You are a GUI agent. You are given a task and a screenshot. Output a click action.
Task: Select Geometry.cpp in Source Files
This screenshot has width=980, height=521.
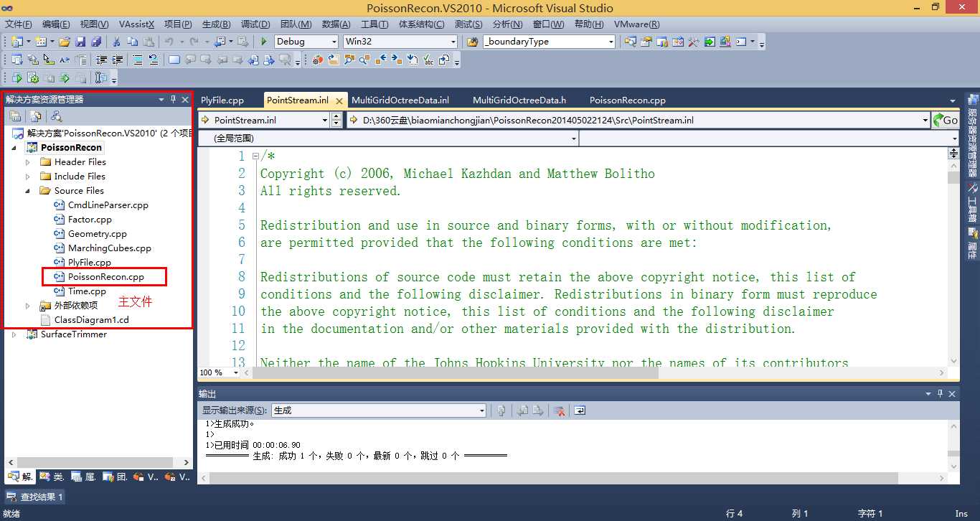pos(98,234)
